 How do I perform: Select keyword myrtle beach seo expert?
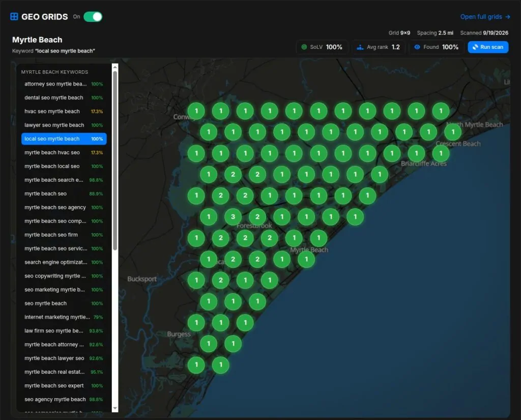[64, 386]
